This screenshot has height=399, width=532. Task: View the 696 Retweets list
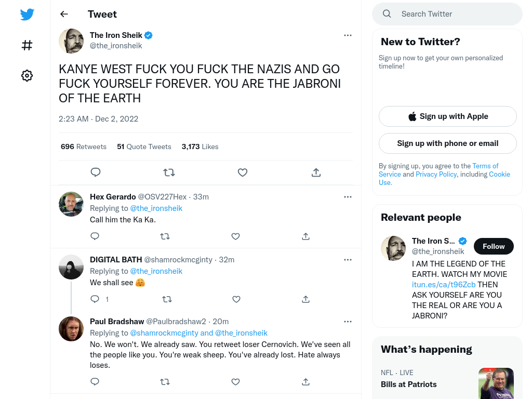pos(84,147)
